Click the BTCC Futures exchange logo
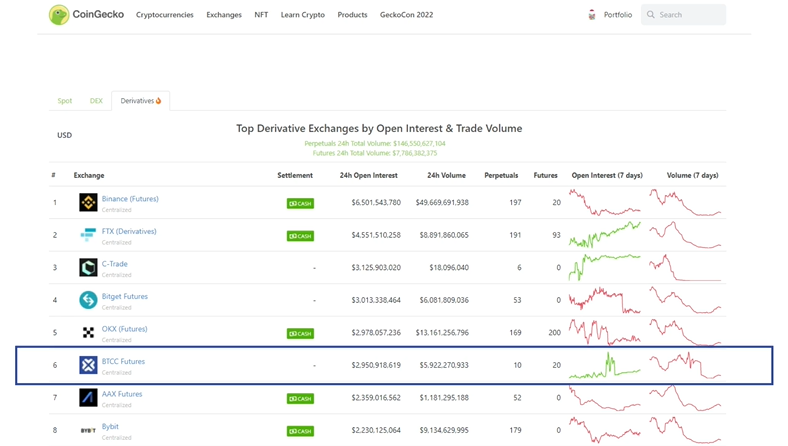 coord(88,365)
